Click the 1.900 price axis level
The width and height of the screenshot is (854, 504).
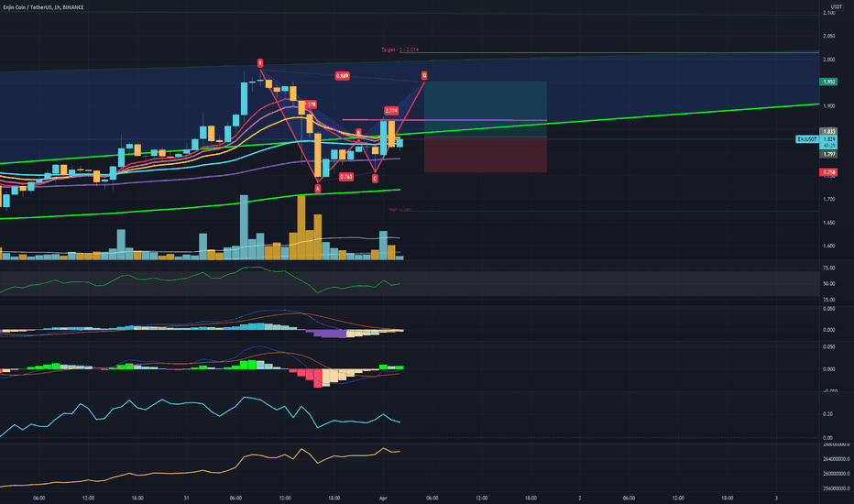click(x=829, y=105)
